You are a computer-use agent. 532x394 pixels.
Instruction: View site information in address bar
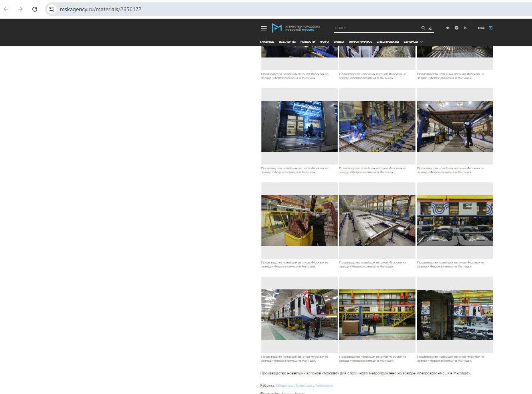coord(52,9)
